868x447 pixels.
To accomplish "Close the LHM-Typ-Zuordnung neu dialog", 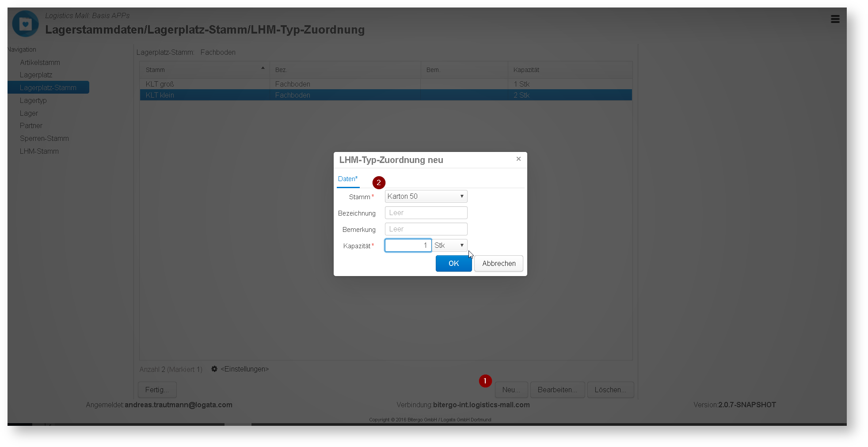I will coord(518,159).
